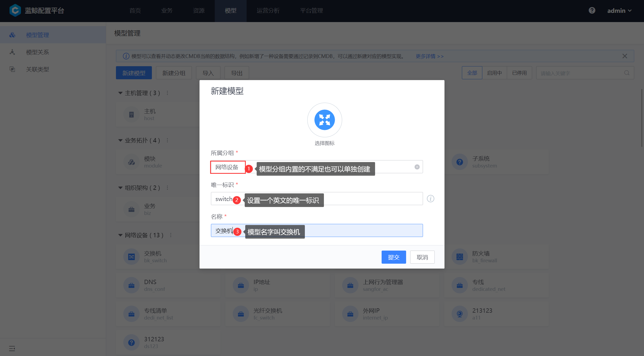
Task: Click the sidebar collapse icon at bottom
Action: pyautogui.click(x=12, y=348)
